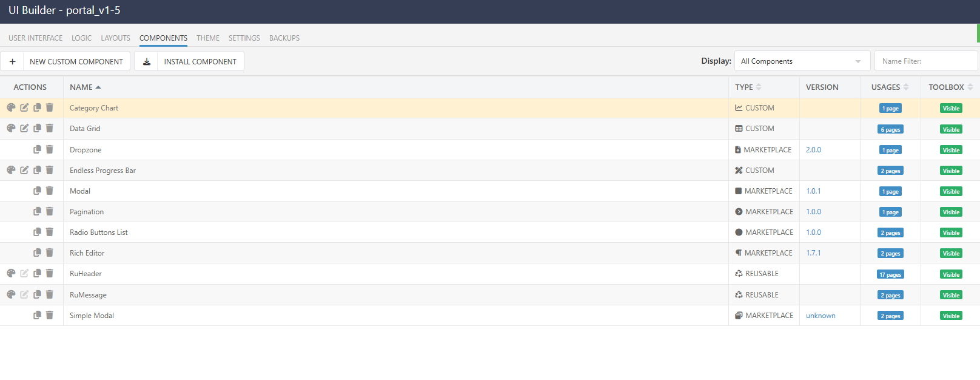The image size is (980, 380).
Task: Toggle toolbox visibility for RuMessage
Action: [950, 295]
